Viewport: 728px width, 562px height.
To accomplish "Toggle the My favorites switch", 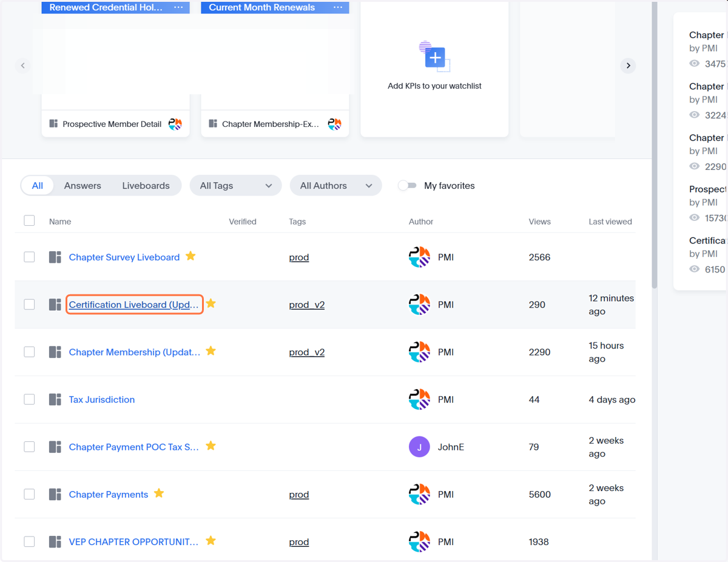I will click(407, 186).
